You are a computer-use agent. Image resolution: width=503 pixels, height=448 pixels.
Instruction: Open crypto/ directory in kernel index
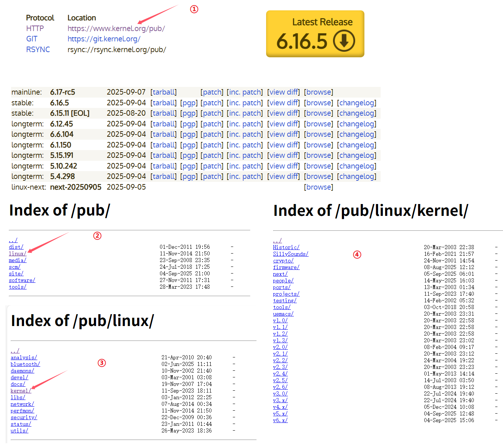(x=283, y=261)
